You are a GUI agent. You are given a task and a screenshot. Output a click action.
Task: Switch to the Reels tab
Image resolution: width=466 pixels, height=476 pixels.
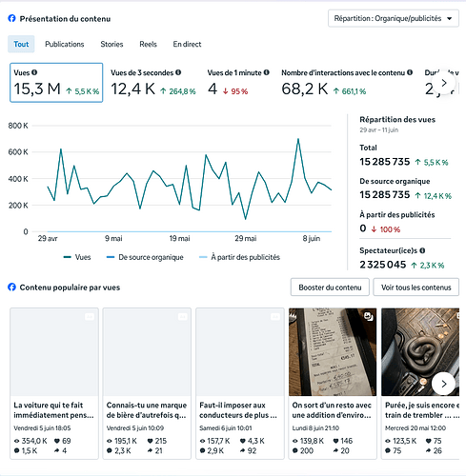point(148,44)
